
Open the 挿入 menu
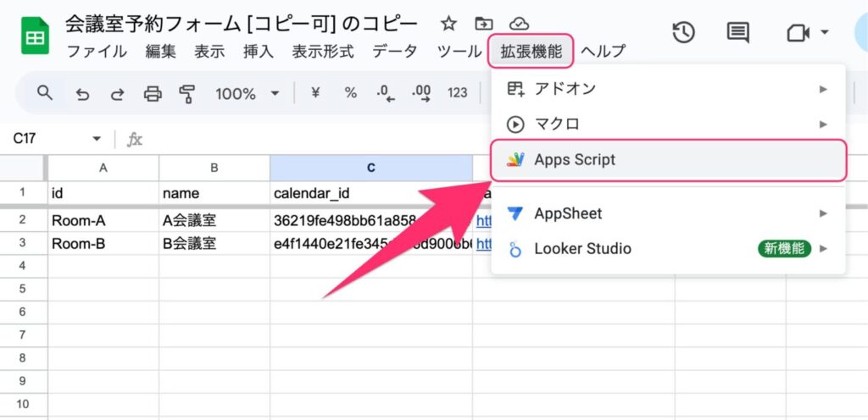258,52
